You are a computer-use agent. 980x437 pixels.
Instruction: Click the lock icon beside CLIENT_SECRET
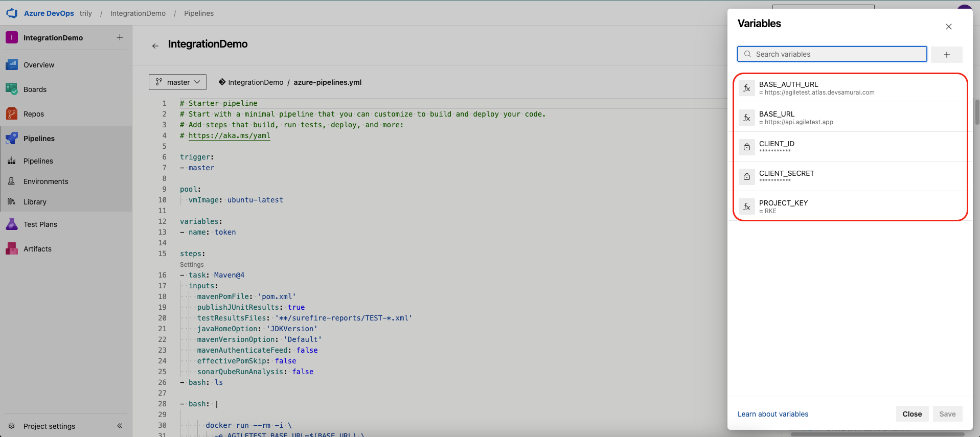coord(747,177)
